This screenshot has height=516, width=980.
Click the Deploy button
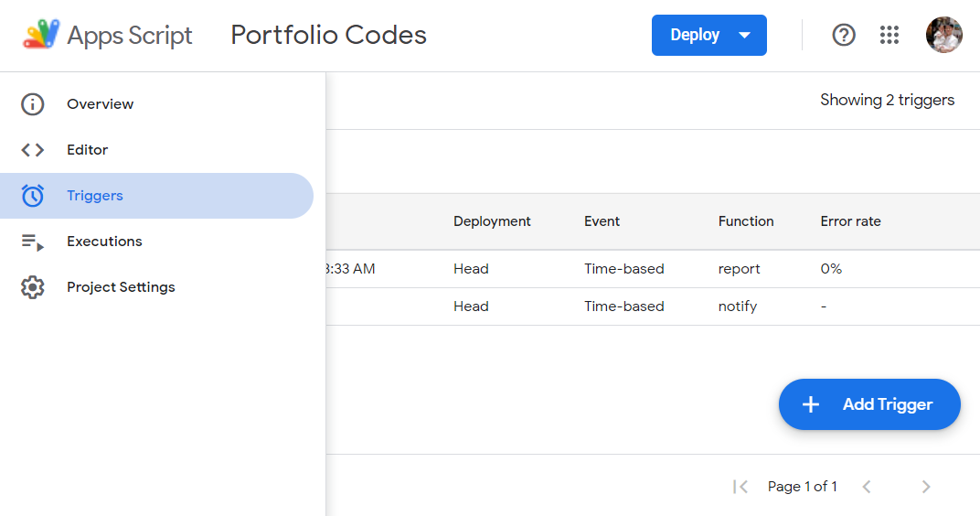pos(695,35)
